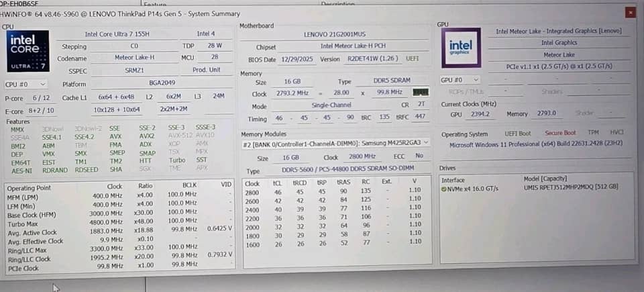This screenshot has height=292, width=644.
Task: Click the 6x2M L2 cache value
Action: click(x=173, y=97)
